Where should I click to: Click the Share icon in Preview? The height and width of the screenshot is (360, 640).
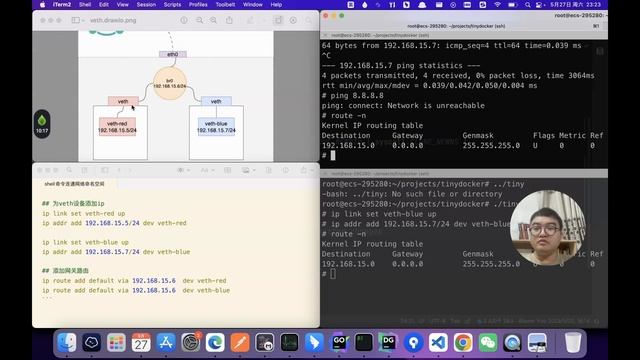tap(229, 20)
